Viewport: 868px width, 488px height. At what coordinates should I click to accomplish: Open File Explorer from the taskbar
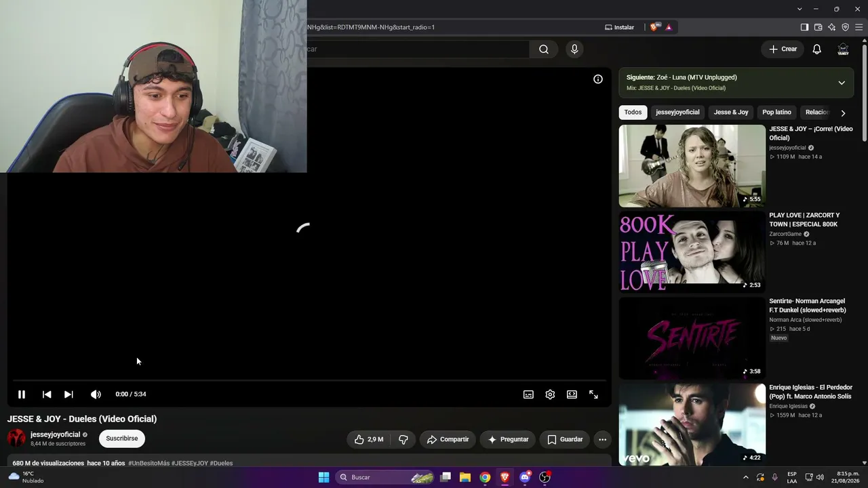pos(465,477)
